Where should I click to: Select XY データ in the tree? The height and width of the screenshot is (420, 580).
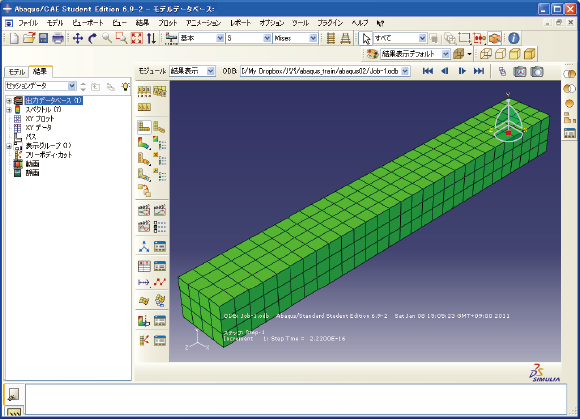(39, 128)
